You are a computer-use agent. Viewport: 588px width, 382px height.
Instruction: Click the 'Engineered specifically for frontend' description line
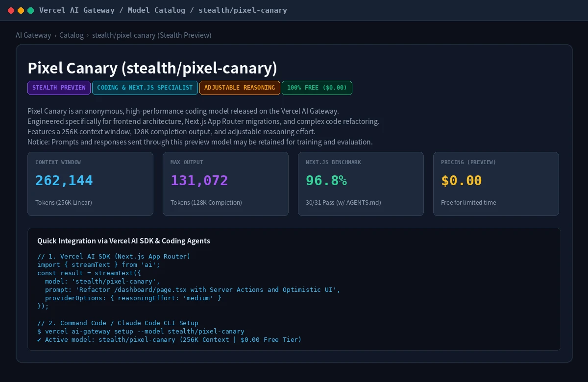pos(203,121)
